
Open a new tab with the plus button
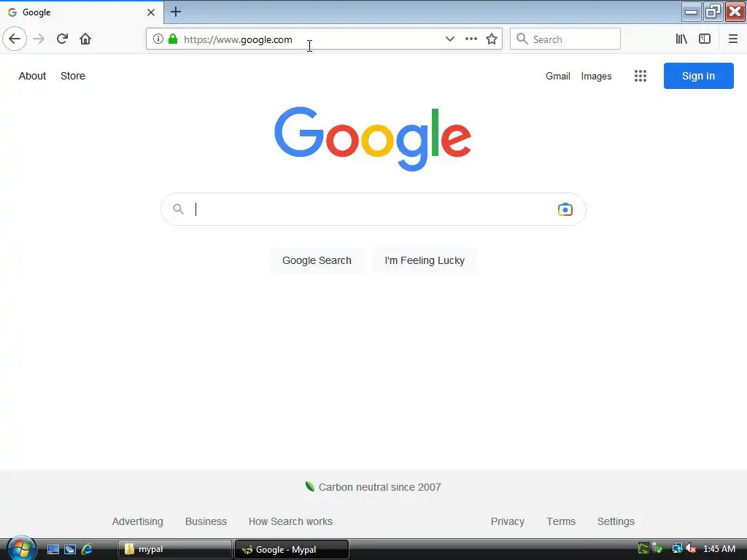176,12
